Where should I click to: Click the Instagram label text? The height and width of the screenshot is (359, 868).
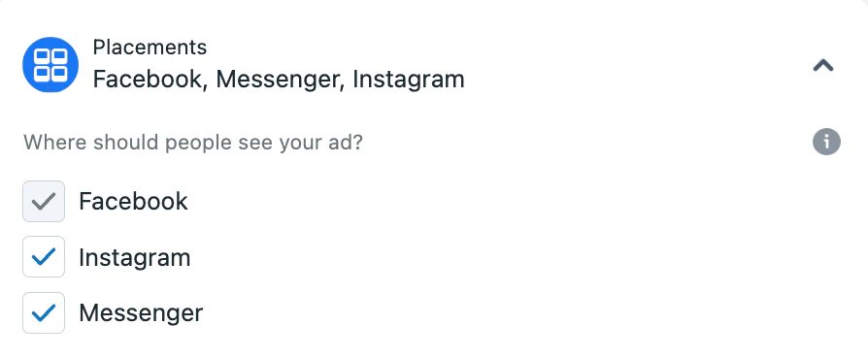[135, 258]
